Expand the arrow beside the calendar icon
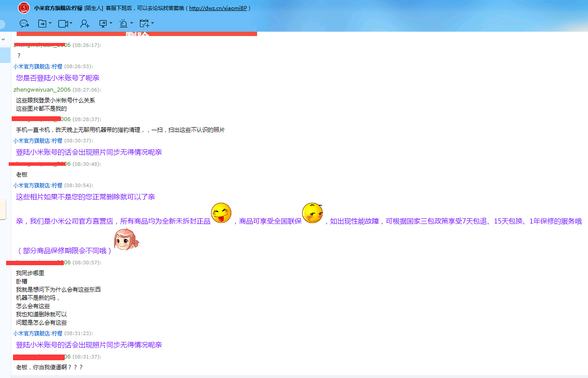588x378 pixels. [152, 23]
